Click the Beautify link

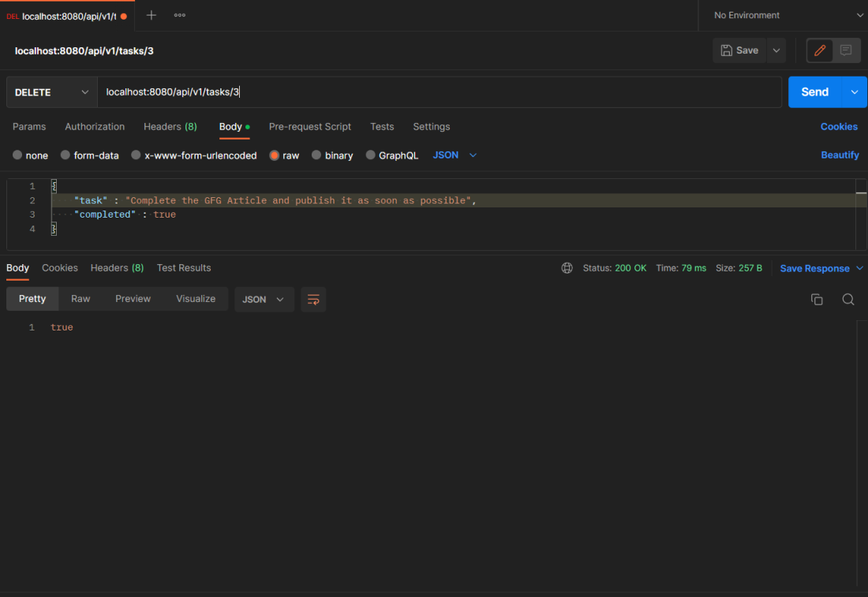click(x=840, y=155)
